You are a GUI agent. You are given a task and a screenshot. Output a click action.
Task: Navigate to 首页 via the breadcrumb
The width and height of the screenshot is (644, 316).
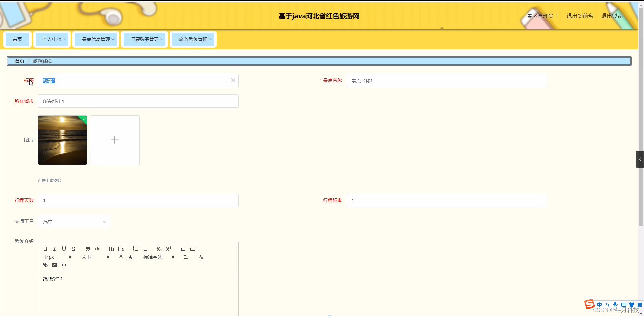19,61
